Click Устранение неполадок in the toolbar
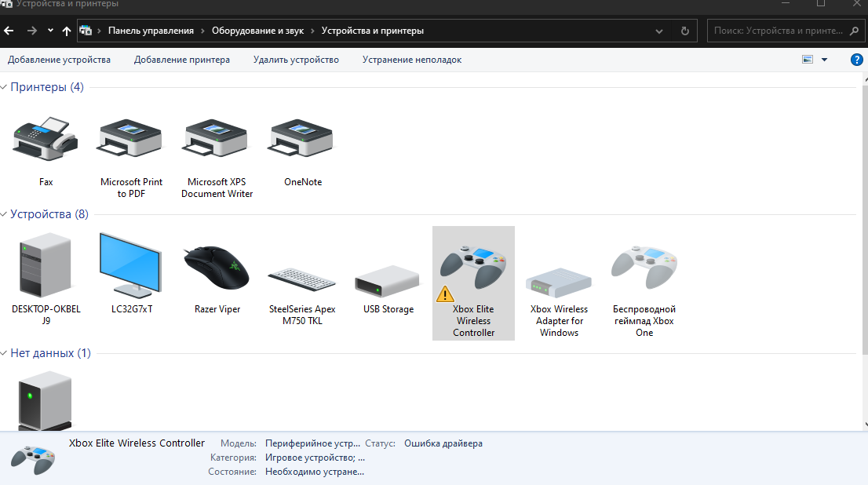The height and width of the screenshot is (485, 868). pyautogui.click(x=412, y=60)
